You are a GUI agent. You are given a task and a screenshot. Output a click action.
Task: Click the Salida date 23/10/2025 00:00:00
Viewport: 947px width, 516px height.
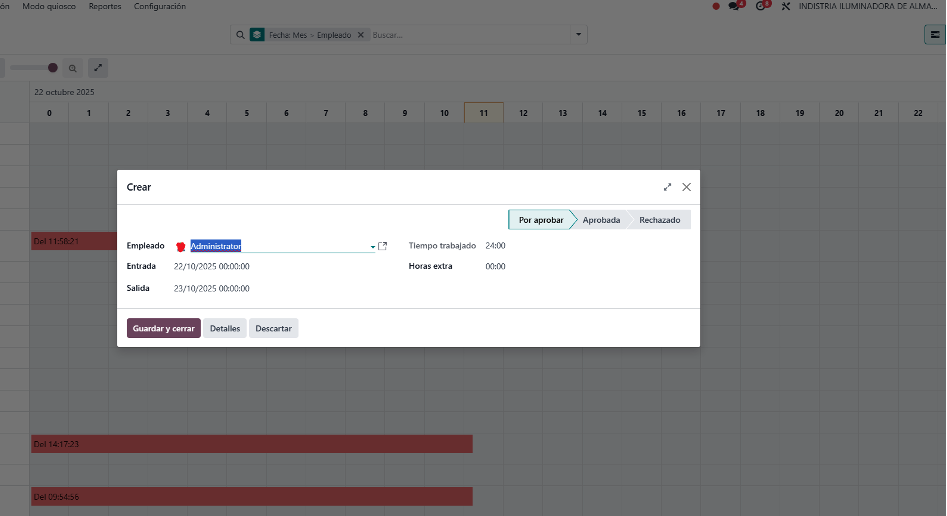[x=211, y=289]
